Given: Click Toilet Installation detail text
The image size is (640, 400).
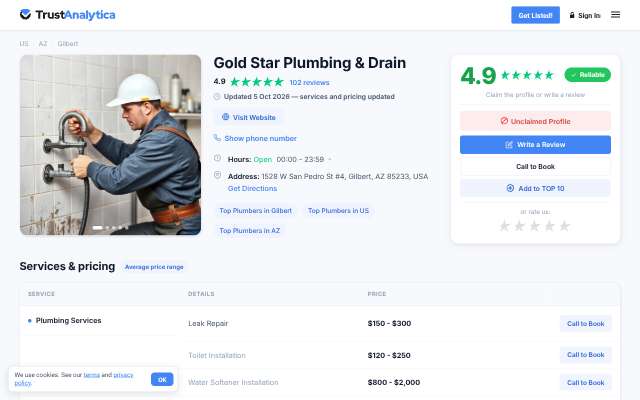Looking at the screenshot, I should [x=217, y=355].
